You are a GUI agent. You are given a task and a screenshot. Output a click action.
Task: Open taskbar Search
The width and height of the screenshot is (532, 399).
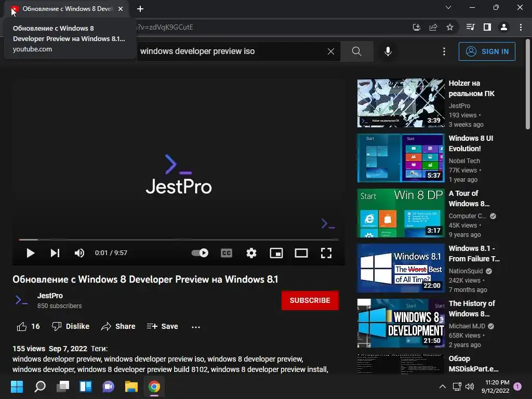pyautogui.click(x=40, y=387)
